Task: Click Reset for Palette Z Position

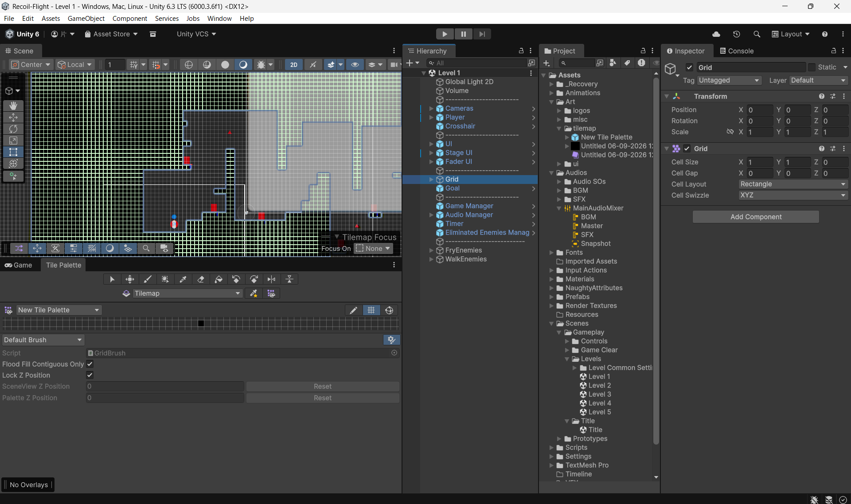Action: pyautogui.click(x=323, y=398)
